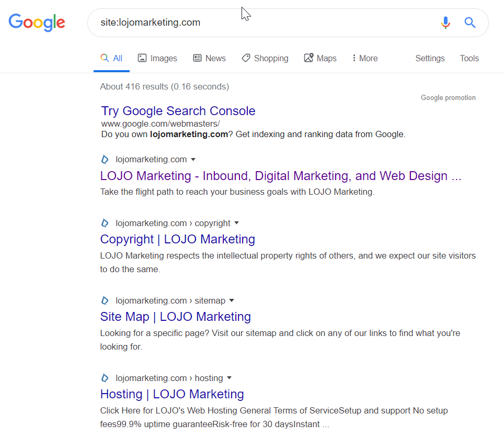Switch to the Shopping tab
The height and width of the screenshot is (436, 504).
[265, 58]
